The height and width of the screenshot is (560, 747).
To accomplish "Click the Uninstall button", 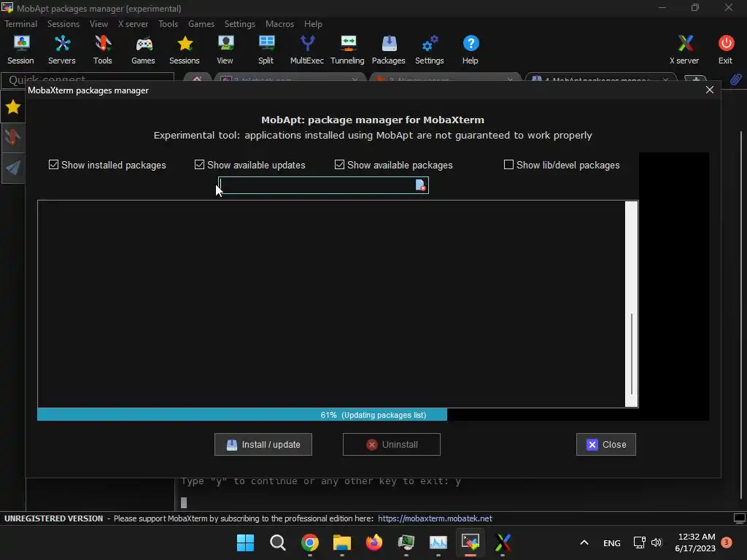I will click(x=392, y=444).
